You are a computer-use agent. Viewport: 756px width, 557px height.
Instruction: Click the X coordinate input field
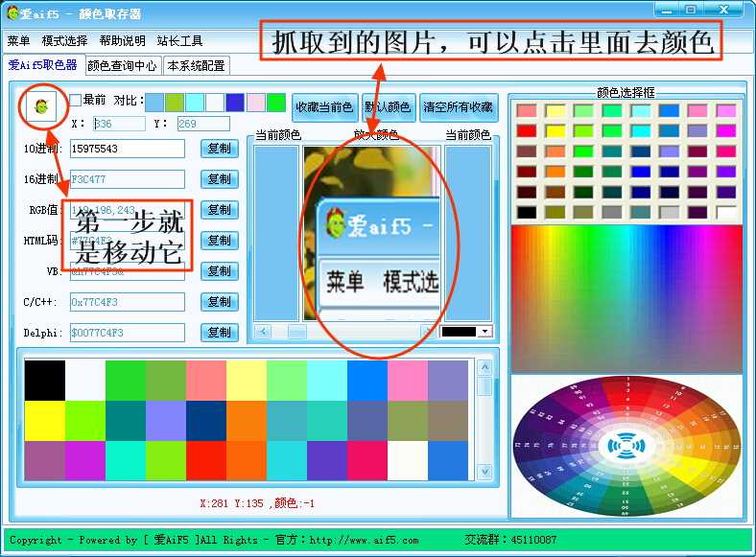click(119, 124)
